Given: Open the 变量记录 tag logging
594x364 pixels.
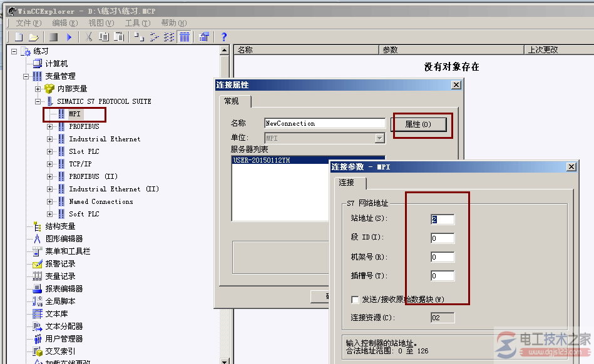Looking at the screenshot, I should tap(60, 276).
